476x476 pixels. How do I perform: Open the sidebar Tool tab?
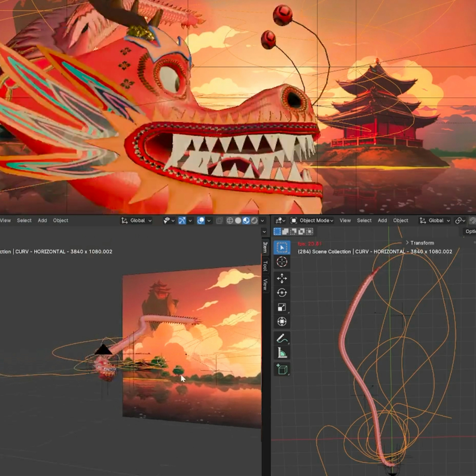tap(265, 266)
